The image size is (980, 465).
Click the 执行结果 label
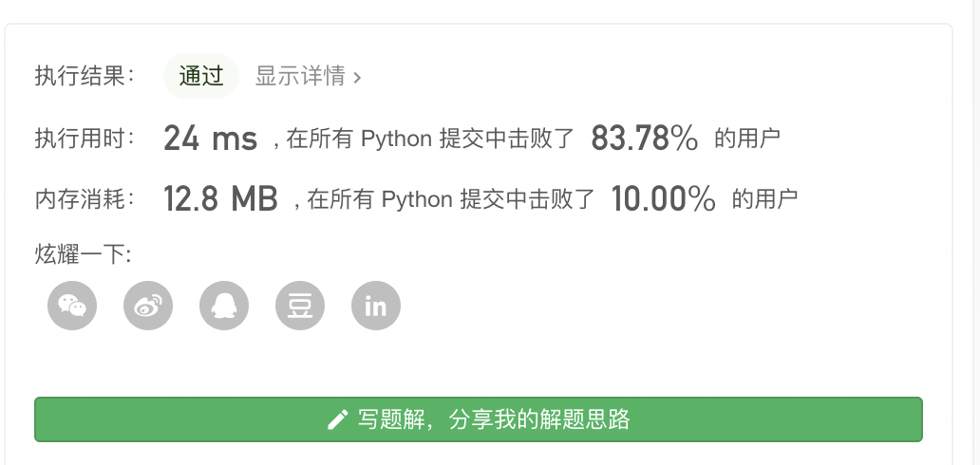(x=85, y=77)
